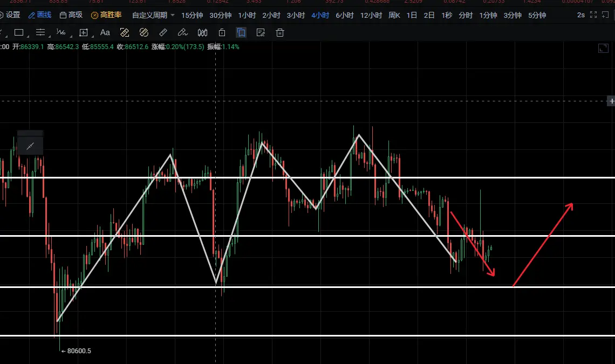
Task: Expand the plus-box marker tool options
Action: [93, 36]
